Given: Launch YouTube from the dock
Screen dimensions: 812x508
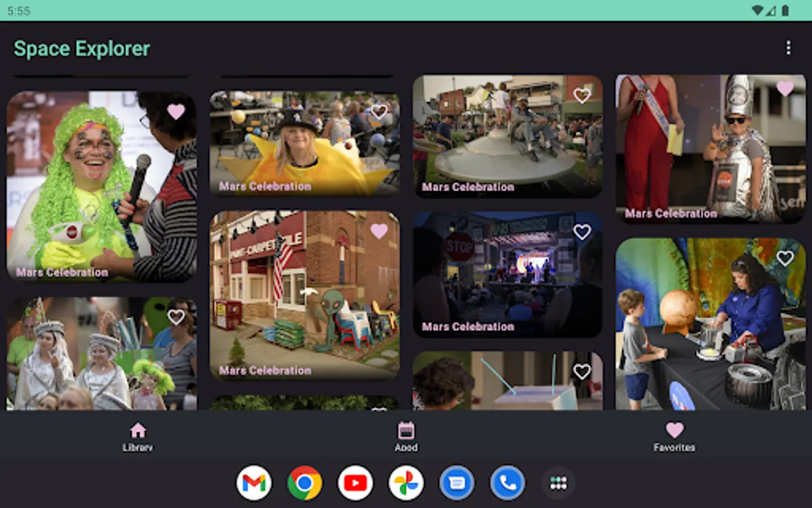Looking at the screenshot, I should [355, 483].
